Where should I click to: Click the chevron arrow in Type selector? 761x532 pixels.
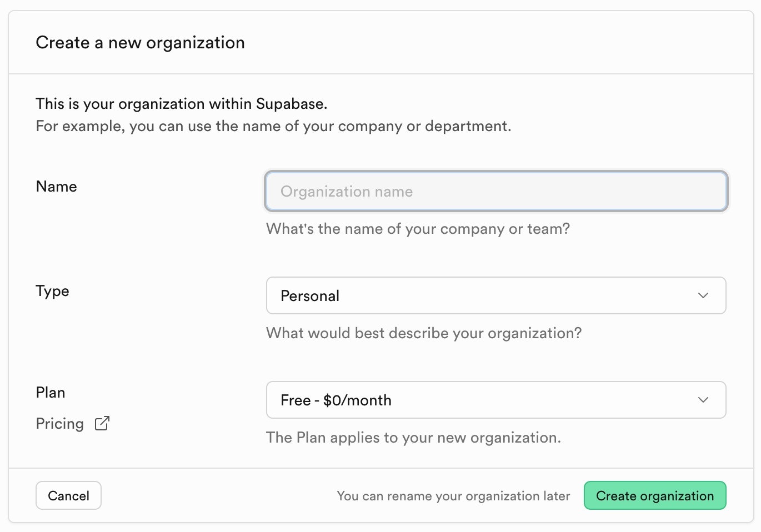[703, 295]
